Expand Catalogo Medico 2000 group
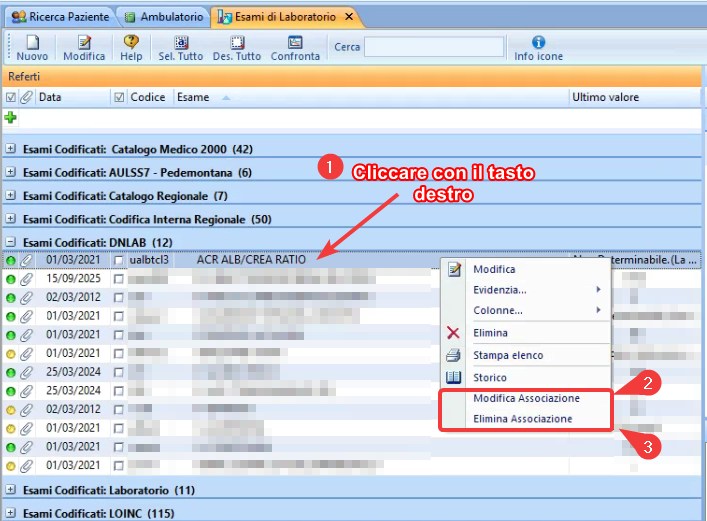This screenshot has height=521, width=707. point(10,148)
